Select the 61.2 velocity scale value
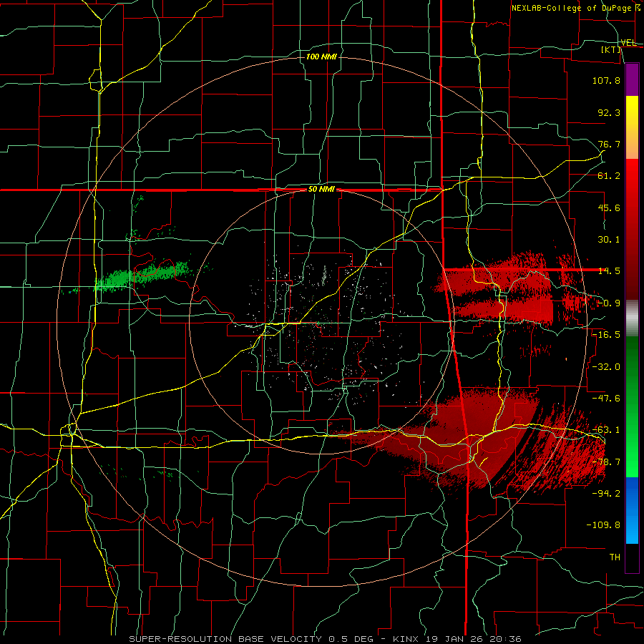The height and width of the screenshot is (644, 644). click(x=609, y=176)
